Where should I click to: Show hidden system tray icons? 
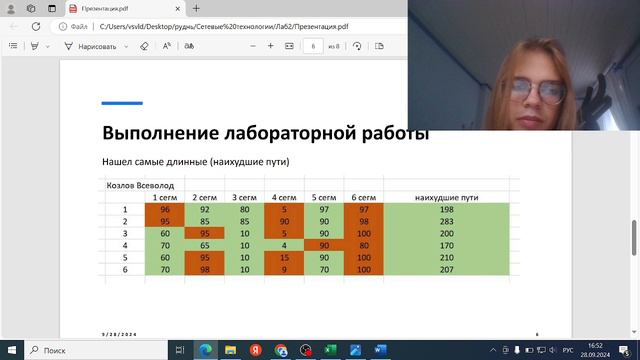(493, 350)
